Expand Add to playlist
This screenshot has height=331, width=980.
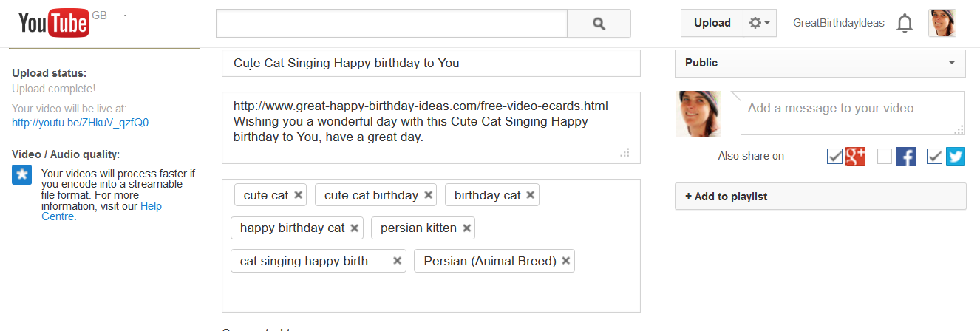click(x=820, y=197)
